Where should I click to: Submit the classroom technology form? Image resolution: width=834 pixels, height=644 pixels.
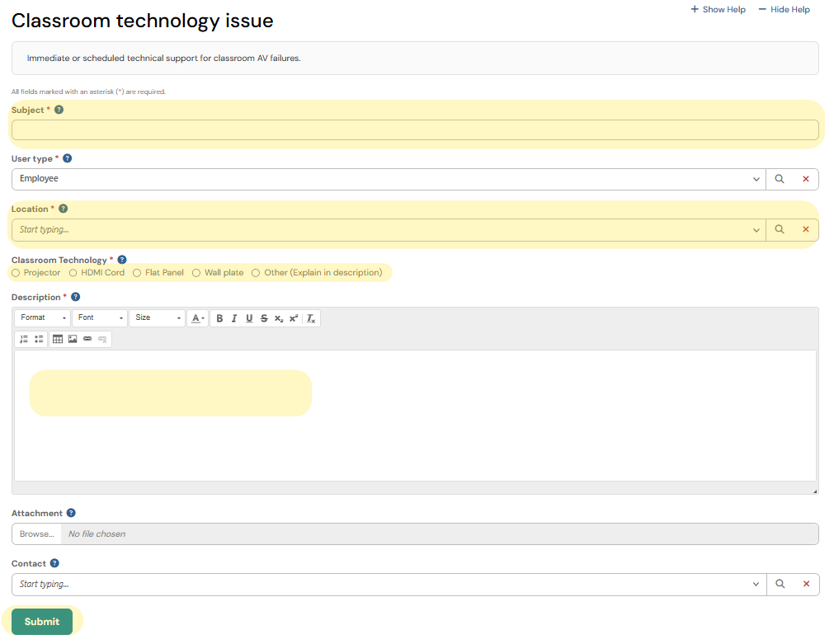pyautogui.click(x=42, y=621)
